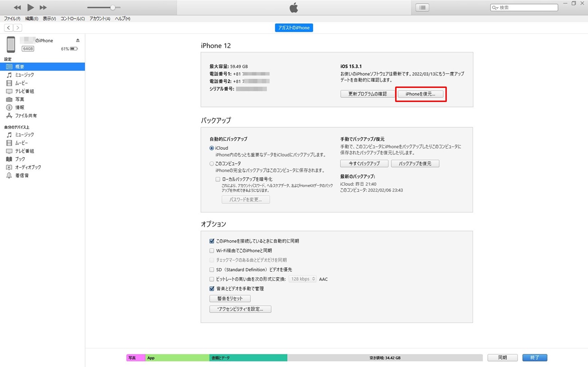Select the このコンピュータ backup radio button
Image resolution: width=588 pixels, height=367 pixels.
212,164
